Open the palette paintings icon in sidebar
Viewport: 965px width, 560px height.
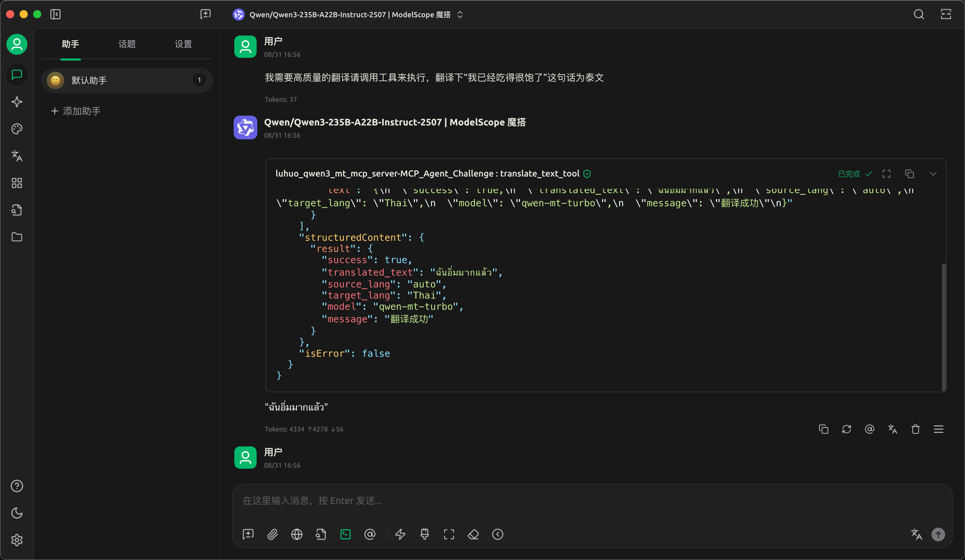(x=17, y=129)
